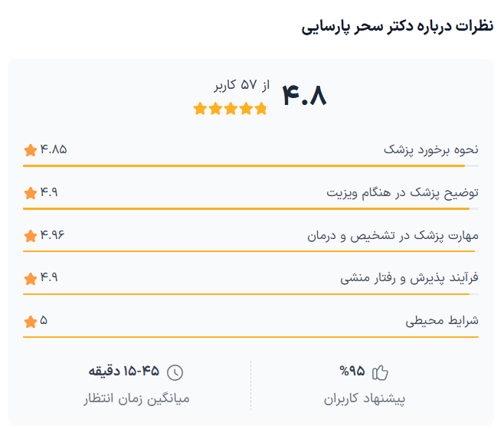This screenshot has width=504, height=429.
Task: Click the star beside فرآیند پذیرش score
Action: [x=31, y=278]
